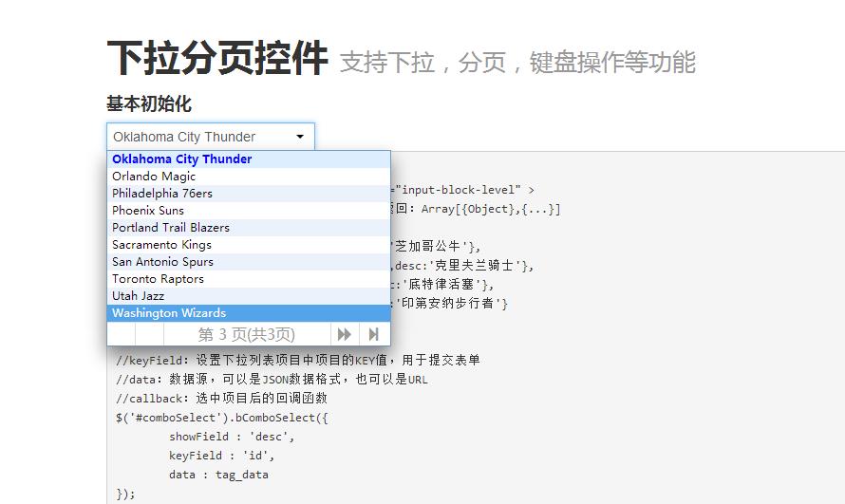Image resolution: width=845 pixels, height=504 pixels.
Task: Focus the Oklahoma City Thunder input field
Action: (211, 137)
